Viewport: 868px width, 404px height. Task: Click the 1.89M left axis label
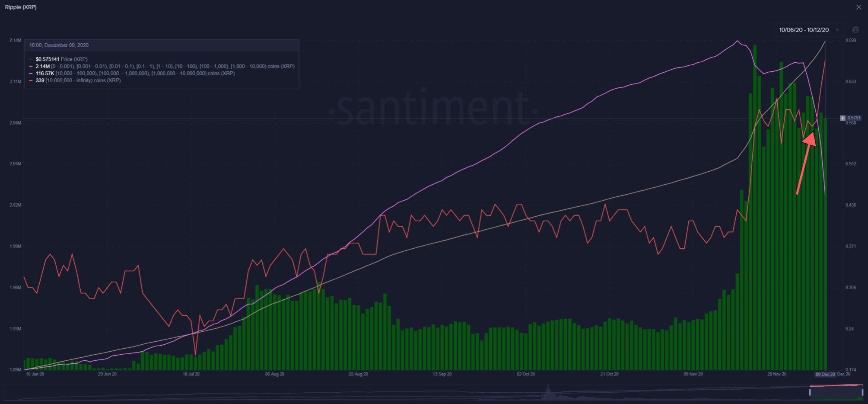pyautogui.click(x=15, y=370)
